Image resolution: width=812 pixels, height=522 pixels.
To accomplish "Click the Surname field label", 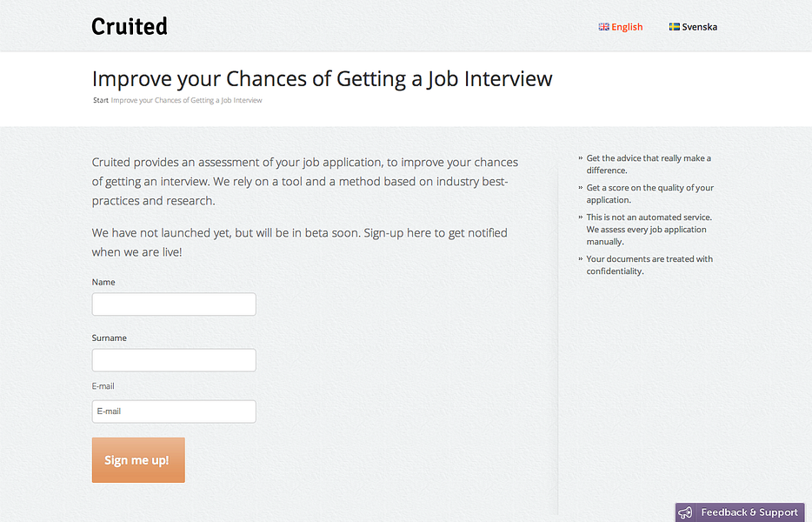I will [110, 338].
